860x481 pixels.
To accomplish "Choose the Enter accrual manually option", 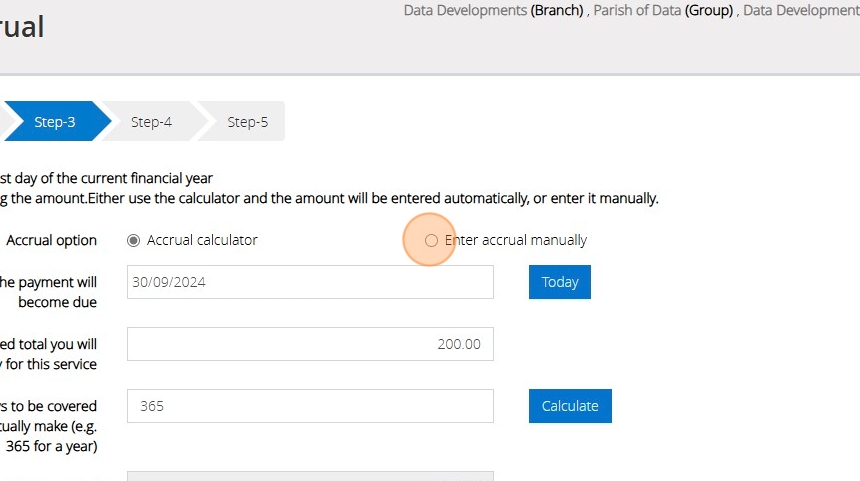I will (x=431, y=240).
